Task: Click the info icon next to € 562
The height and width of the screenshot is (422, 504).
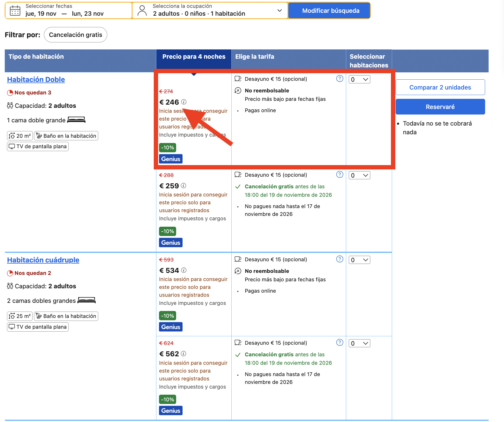Action: click(x=183, y=354)
